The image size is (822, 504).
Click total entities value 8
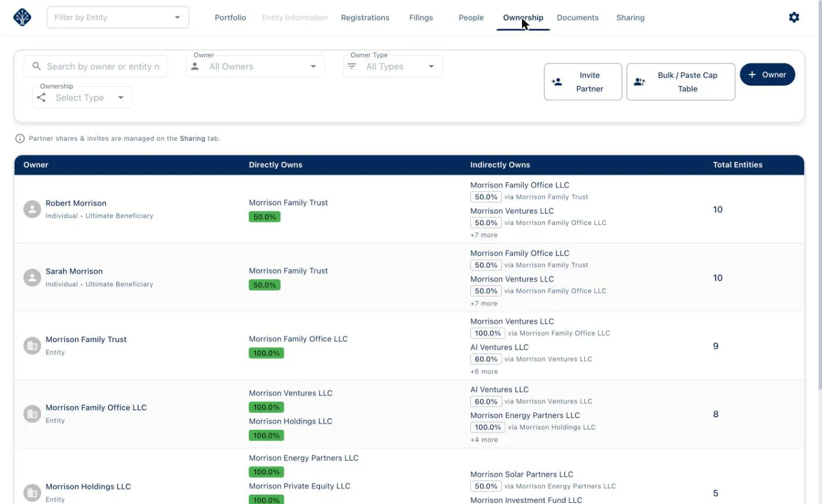tap(716, 414)
